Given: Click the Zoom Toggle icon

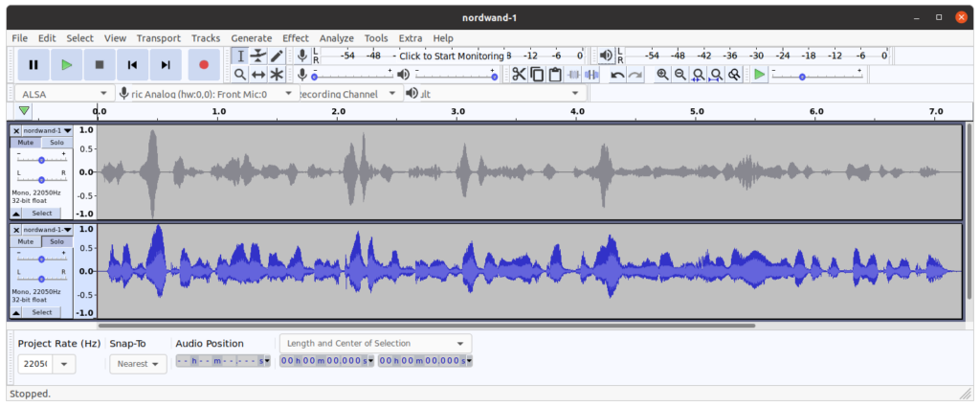Looking at the screenshot, I should (x=734, y=75).
